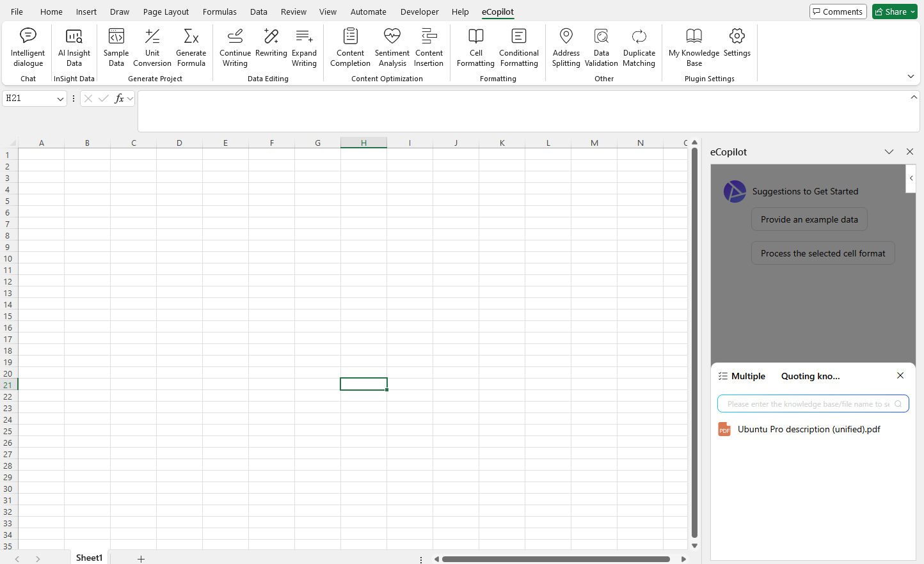Click the AI Insight Data icon

[74, 47]
